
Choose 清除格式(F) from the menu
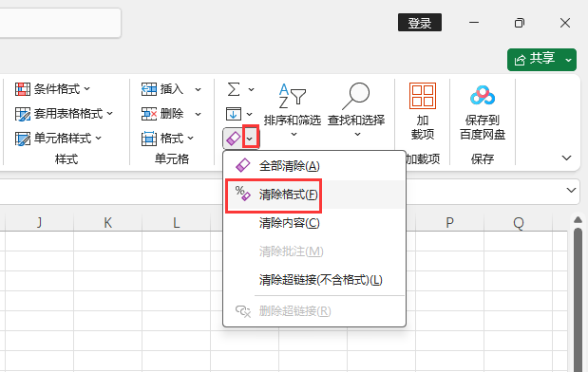tap(314, 195)
